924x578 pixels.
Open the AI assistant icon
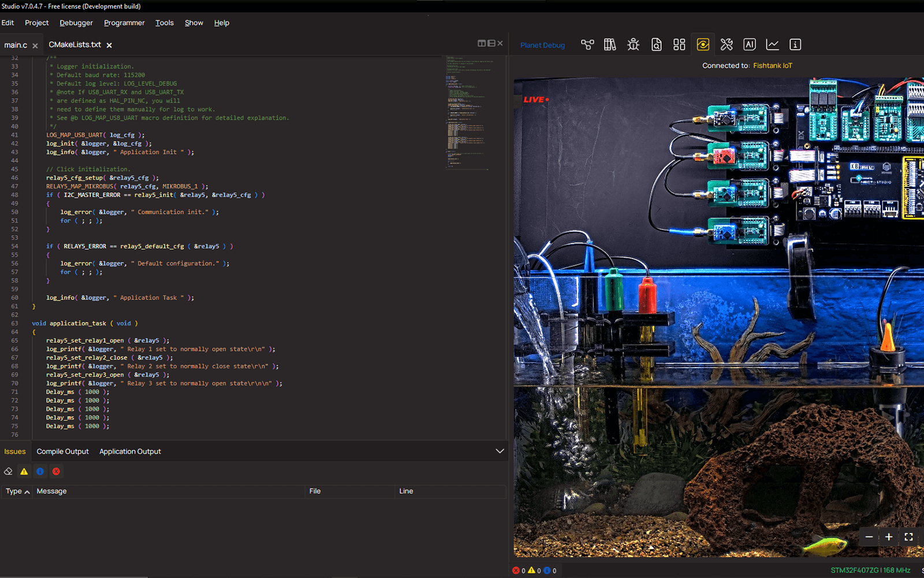click(x=749, y=45)
